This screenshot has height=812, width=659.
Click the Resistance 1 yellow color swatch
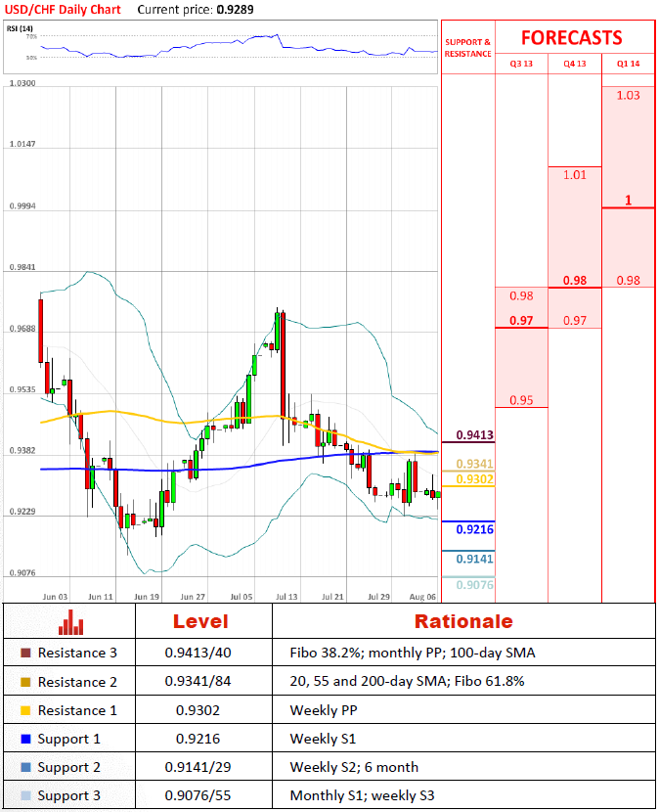point(25,710)
